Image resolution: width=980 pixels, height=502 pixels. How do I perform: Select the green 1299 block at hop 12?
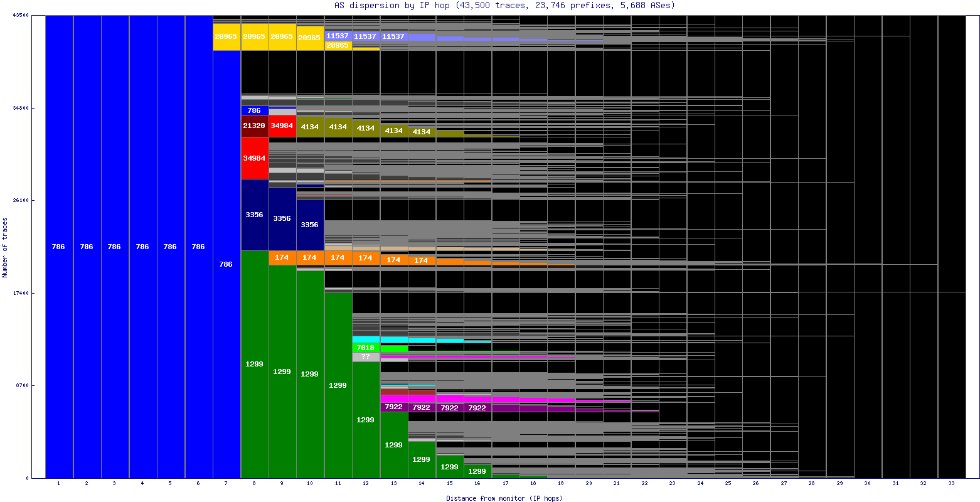[366, 420]
